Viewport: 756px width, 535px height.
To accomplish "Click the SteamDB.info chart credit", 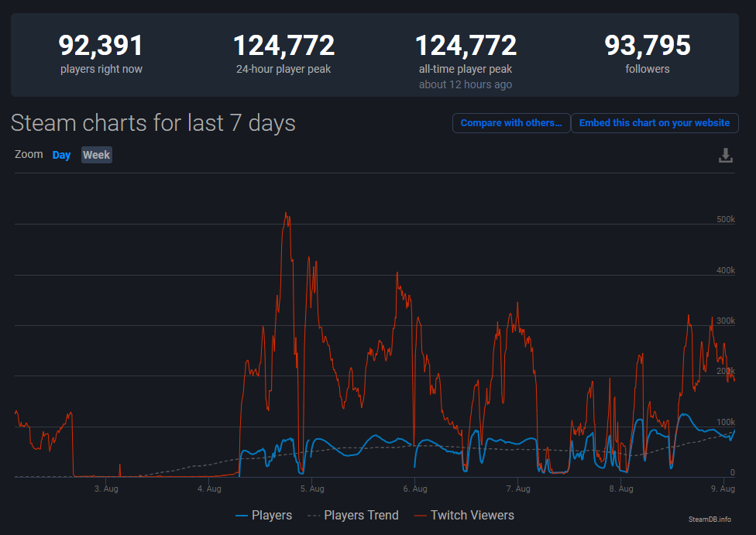I will click(710, 519).
